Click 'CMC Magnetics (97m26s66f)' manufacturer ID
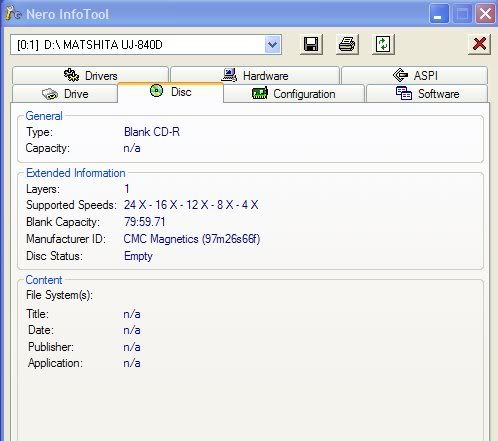 click(192, 239)
